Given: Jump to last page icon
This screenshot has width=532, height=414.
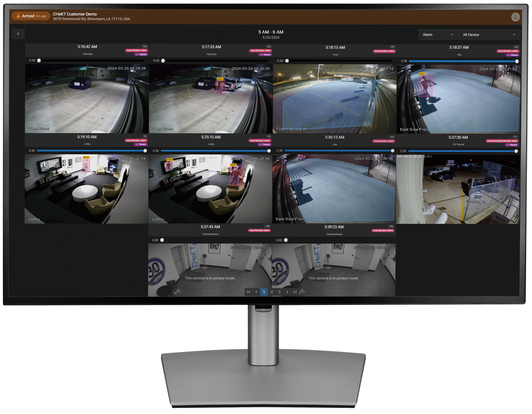Looking at the screenshot, I should (x=295, y=292).
